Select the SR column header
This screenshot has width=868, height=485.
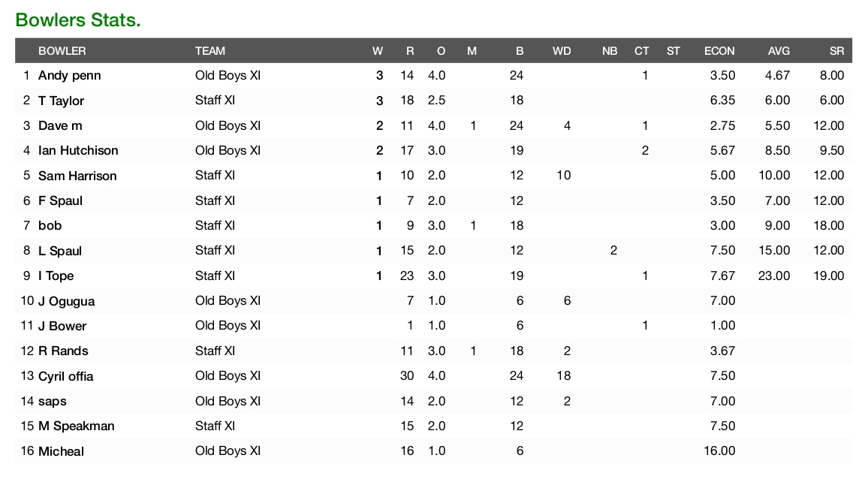[837, 51]
